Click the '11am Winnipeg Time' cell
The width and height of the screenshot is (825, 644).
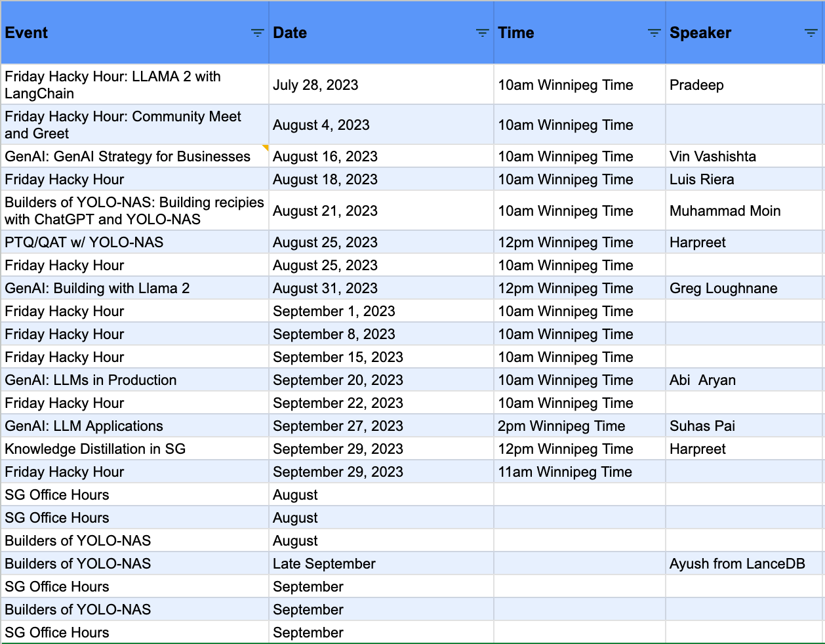580,472
